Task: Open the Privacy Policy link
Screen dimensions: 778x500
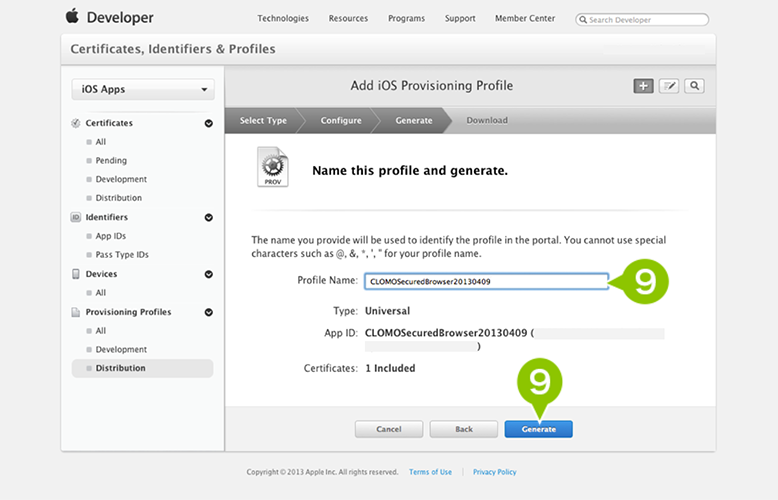Action: pyautogui.click(x=495, y=472)
